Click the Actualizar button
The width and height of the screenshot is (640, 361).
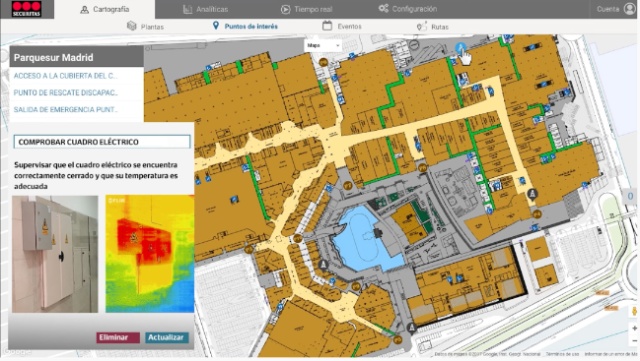click(167, 337)
